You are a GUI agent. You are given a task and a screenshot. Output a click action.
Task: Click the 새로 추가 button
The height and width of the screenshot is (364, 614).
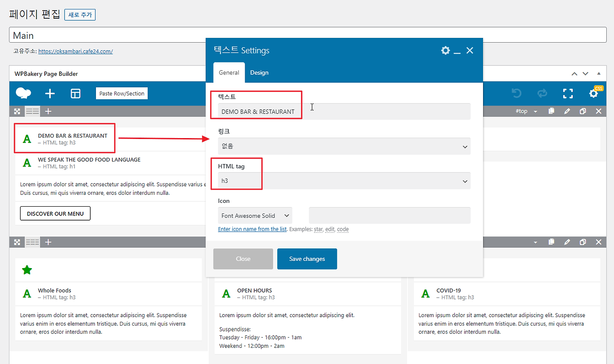[x=80, y=15]
